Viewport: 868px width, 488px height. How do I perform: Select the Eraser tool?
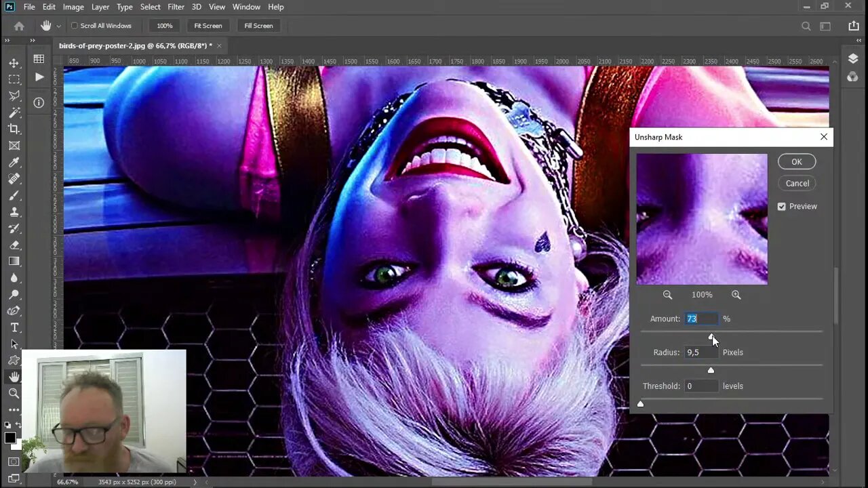pyautogui.click(x=14, y=245)
